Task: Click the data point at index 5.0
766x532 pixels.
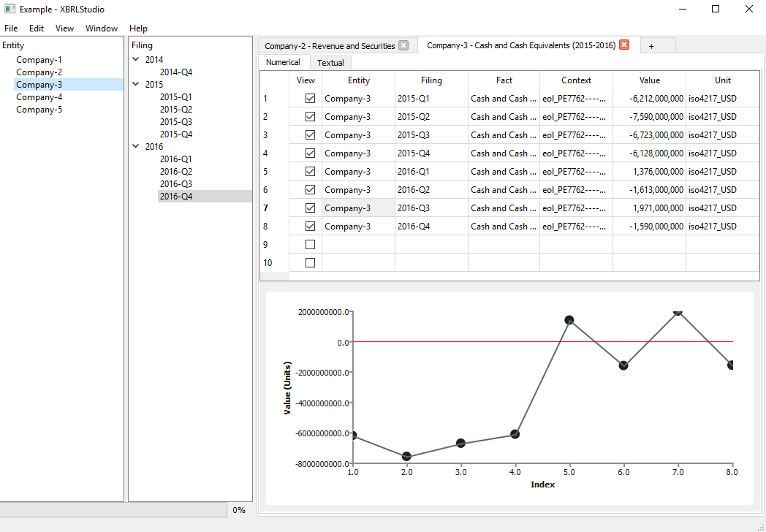Action: 569,320
